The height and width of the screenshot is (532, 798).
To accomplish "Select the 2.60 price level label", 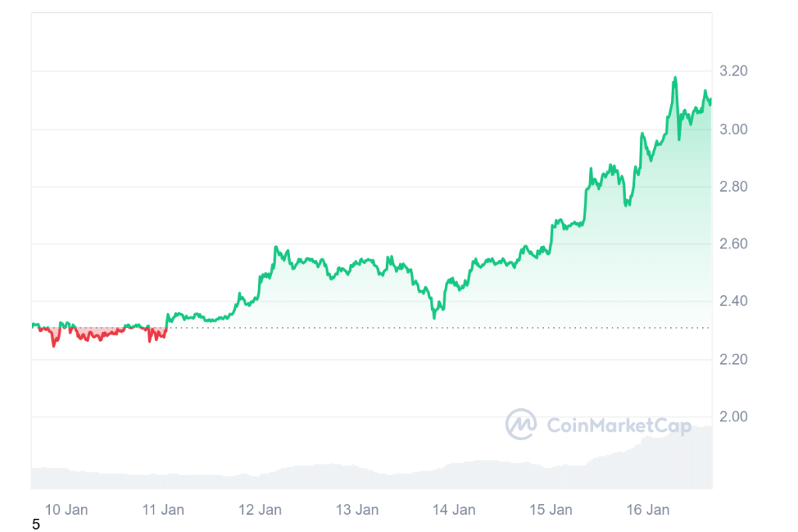I will tap(733, 245).
